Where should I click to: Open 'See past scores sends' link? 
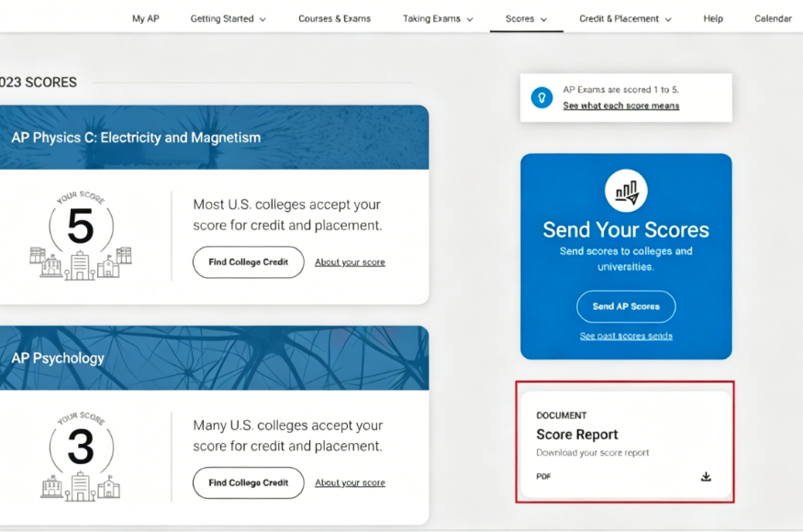[626, 336]
